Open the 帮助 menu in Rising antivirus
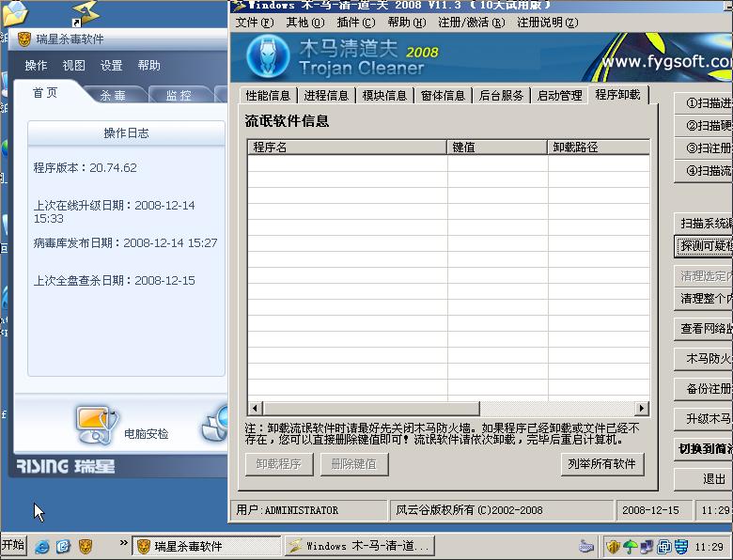 149,65
